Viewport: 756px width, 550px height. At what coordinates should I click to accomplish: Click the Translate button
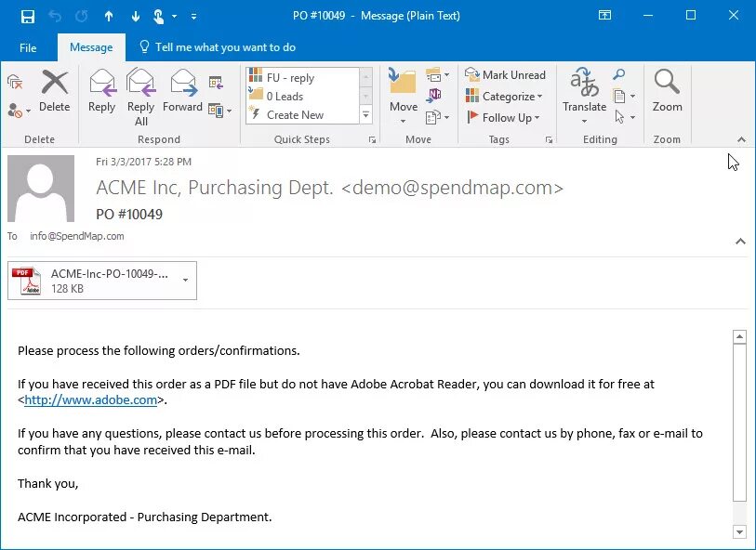584,96
